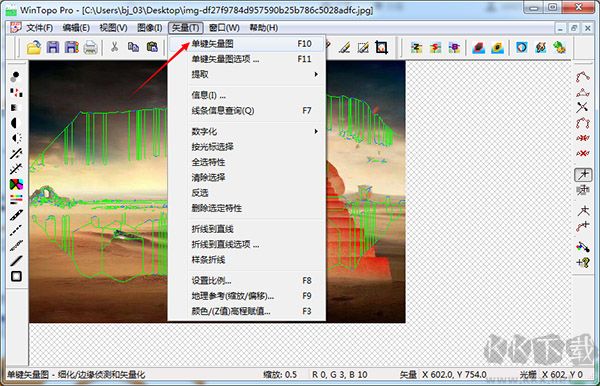The width and height of the screenshot is (600, 386).
Task: Click the save image floppy icon
Action: (x=53, y=47)
